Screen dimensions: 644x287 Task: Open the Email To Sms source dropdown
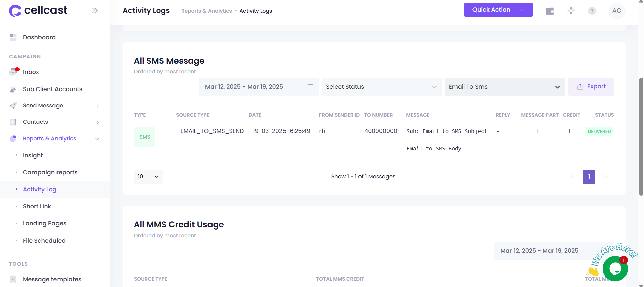(504, 87)
